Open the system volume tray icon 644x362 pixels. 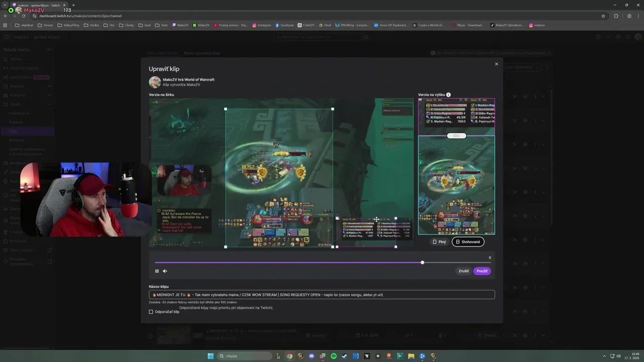[x=618, y=356]
